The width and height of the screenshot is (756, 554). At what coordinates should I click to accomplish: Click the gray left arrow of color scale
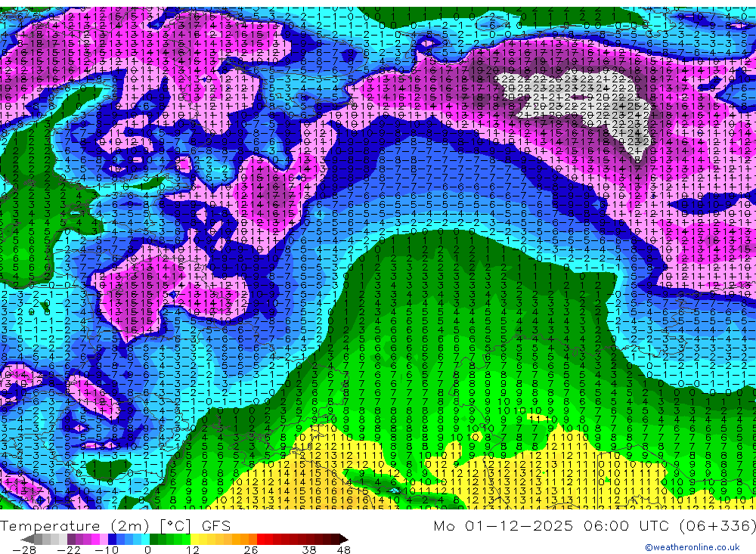[28, 539]
